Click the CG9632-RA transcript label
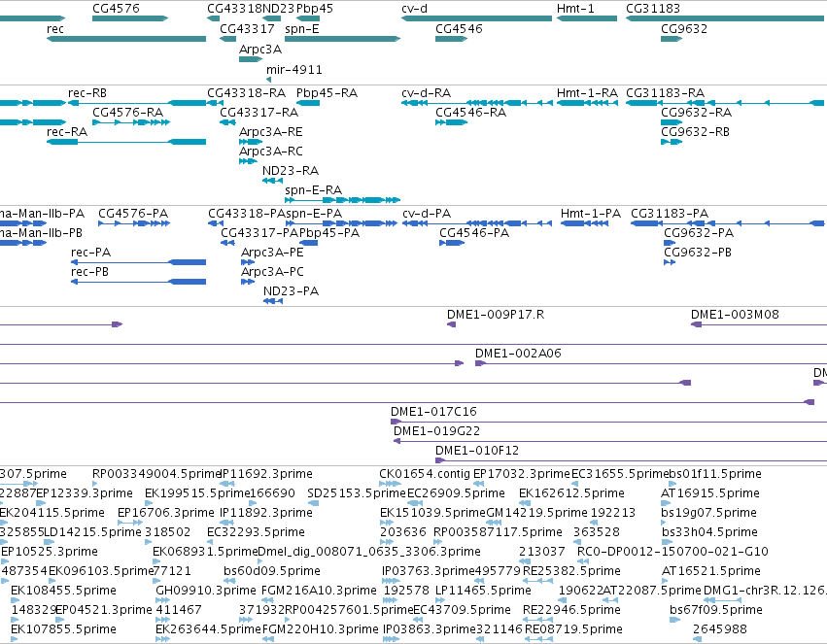The height and width of the screenshot is (644, 827). pos(696,113)
